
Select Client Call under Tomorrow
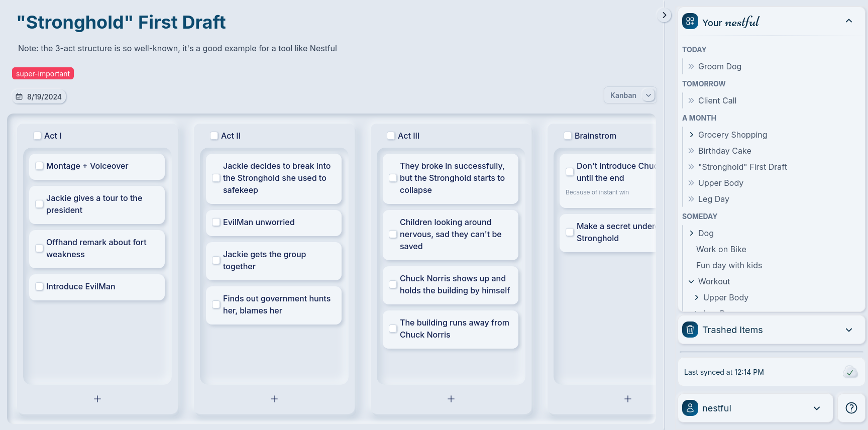point(717,100)
